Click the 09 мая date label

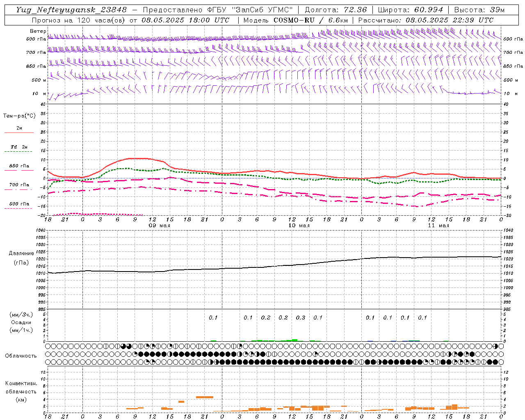point(159,226)
